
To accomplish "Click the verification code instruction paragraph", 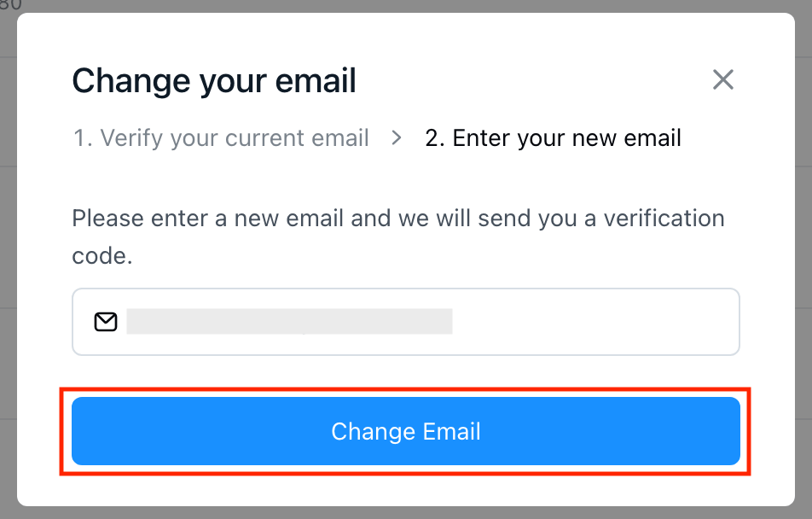I will pos(397,237).
